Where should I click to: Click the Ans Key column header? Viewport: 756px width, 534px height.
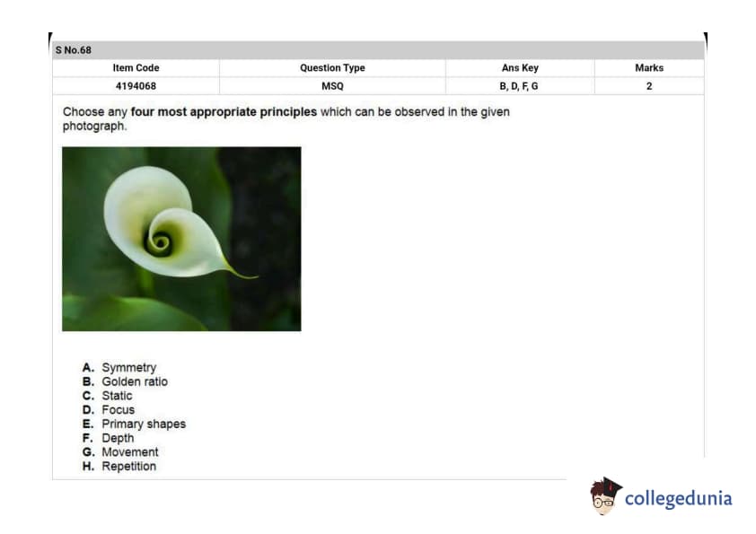click(x=520, y=68)
